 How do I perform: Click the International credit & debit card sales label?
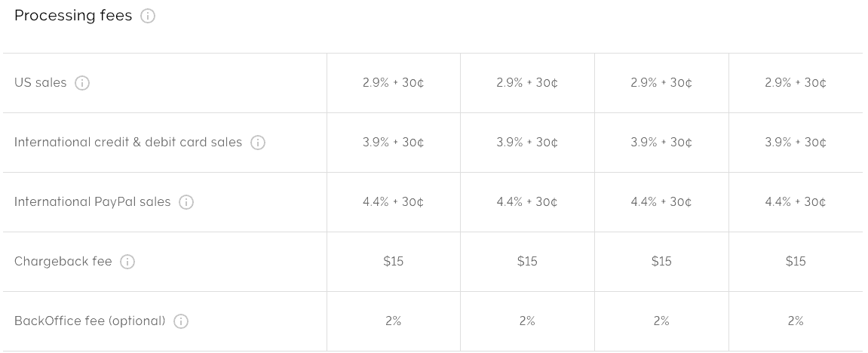[x=128, y=143]
